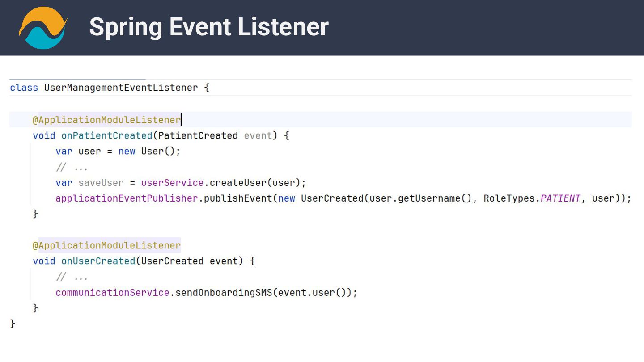644x362 pixels.
Task: Click the 'class' keyword in the declaration
Action: pyautogui.click(x=24, y=88)
